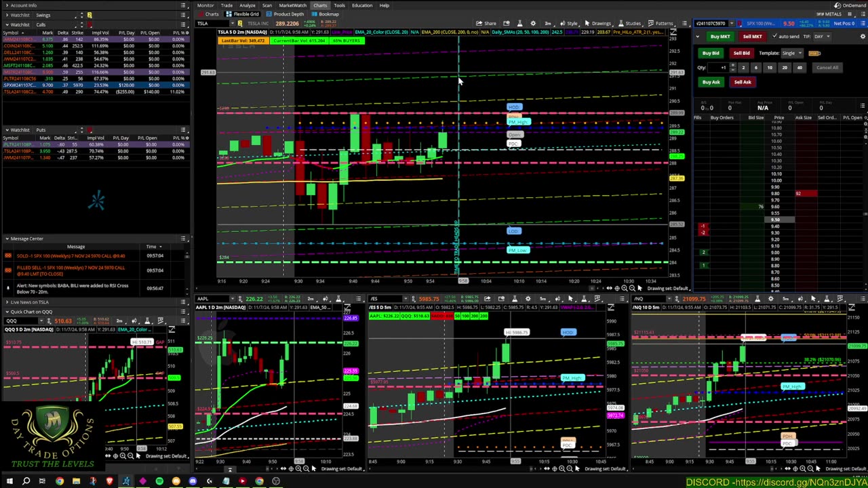Viewport: 868px width, 488px height.
Task: Increase Qty with plus stepper
Action: [x=732, y=66]
